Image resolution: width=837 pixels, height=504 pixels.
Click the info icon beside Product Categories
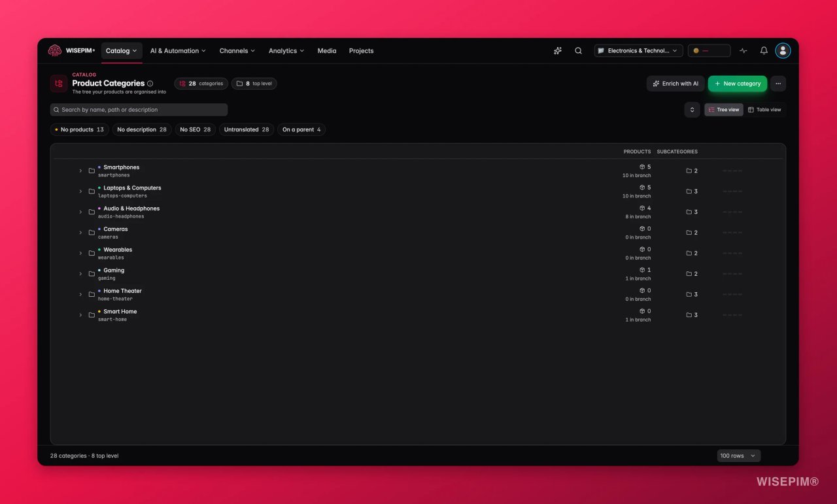(150, 84)
